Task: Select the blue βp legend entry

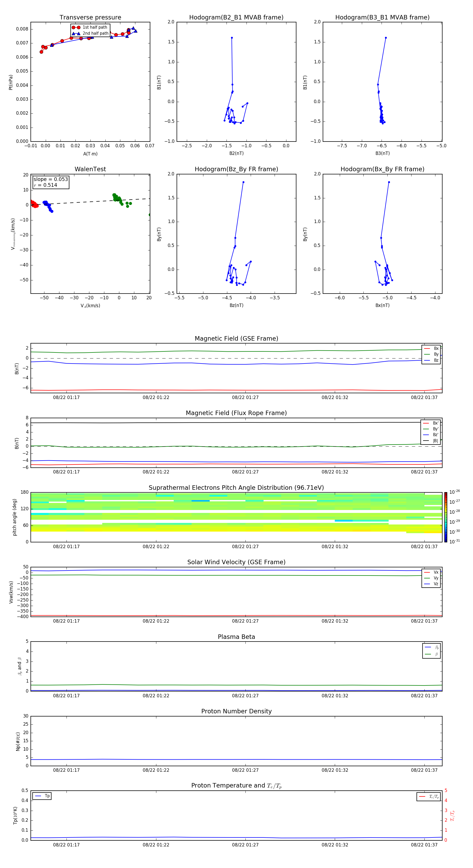Action: click(431, 647)
